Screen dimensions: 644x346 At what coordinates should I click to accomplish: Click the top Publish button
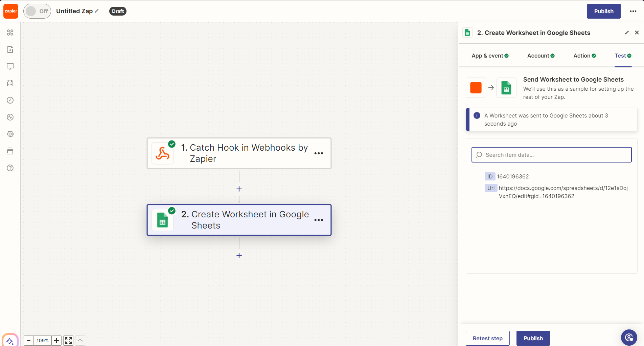pos(603,11)
